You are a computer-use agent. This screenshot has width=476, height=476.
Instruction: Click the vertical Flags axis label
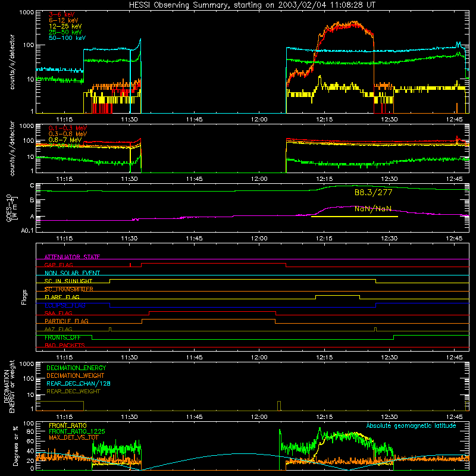(x=24, y=297)
